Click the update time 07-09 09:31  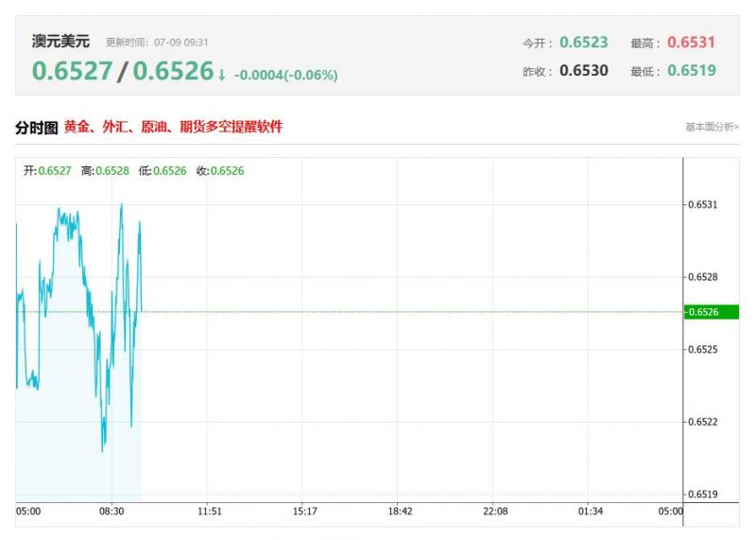tap(181, 43)
